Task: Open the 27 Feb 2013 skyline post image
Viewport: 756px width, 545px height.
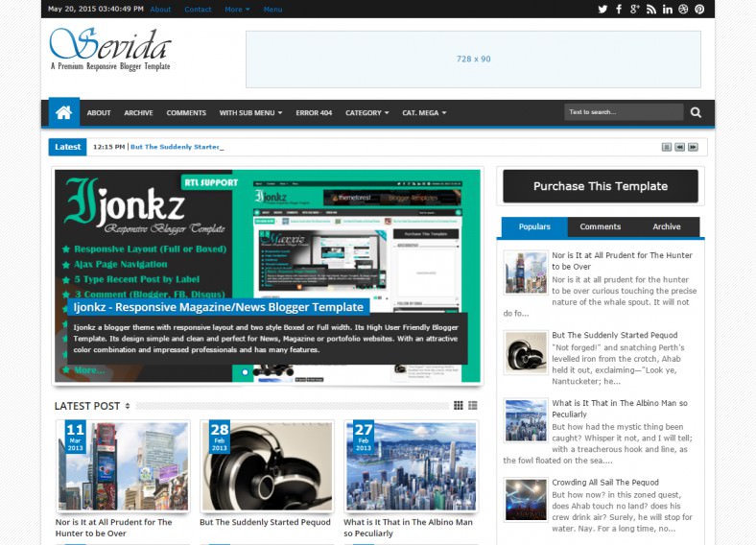Action: (x=412, y=466)
